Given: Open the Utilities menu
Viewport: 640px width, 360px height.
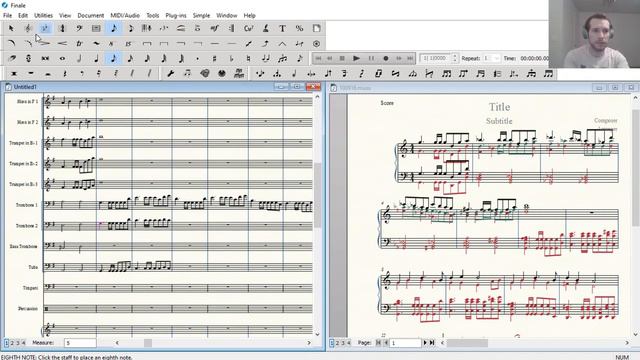Looking at the screenshot, I should tap(43, 16).
